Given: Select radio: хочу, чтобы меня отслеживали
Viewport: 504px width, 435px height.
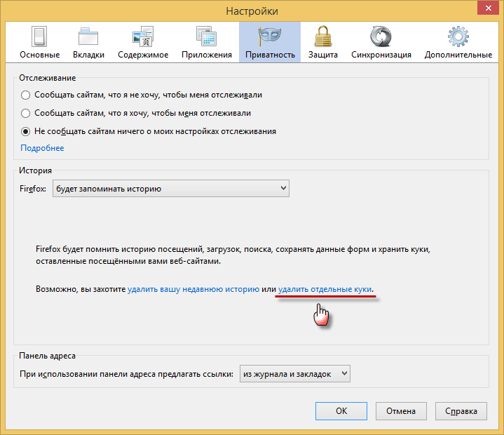Looking at the screenshot, I should 25,113.
